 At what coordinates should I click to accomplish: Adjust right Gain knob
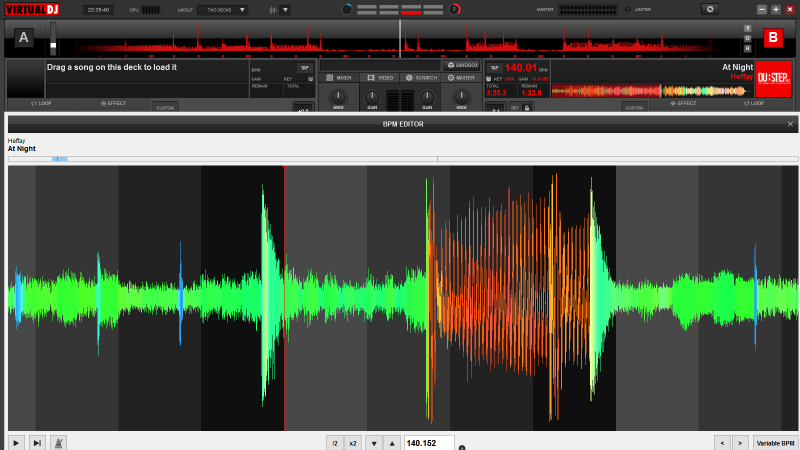click(427, 97)
